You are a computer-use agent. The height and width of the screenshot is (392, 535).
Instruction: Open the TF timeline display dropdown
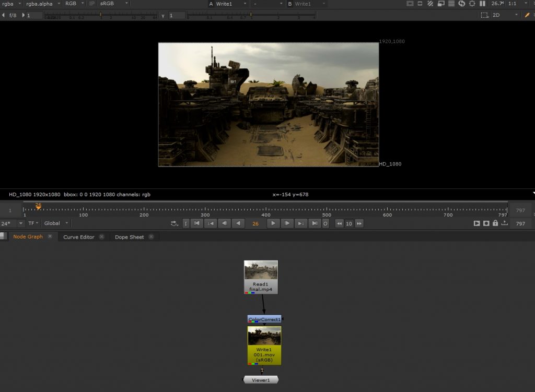[33, 223]
